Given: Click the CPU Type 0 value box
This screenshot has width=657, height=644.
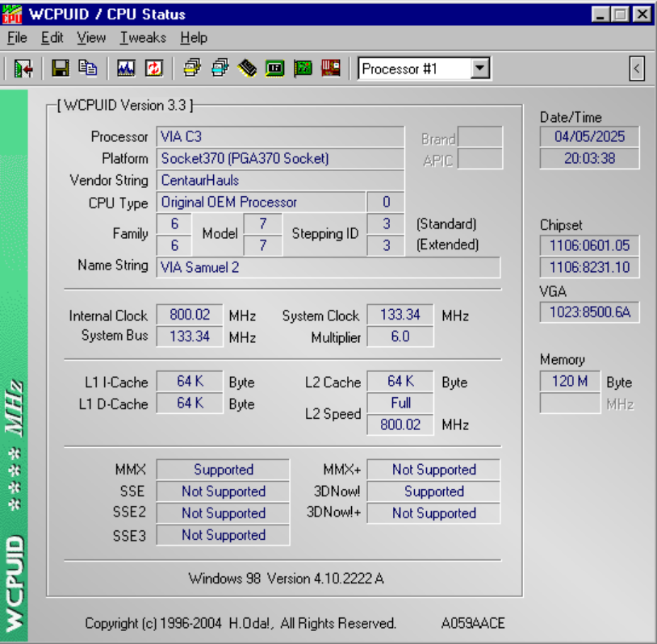Looking at the screenshot, I should point(386,202).
